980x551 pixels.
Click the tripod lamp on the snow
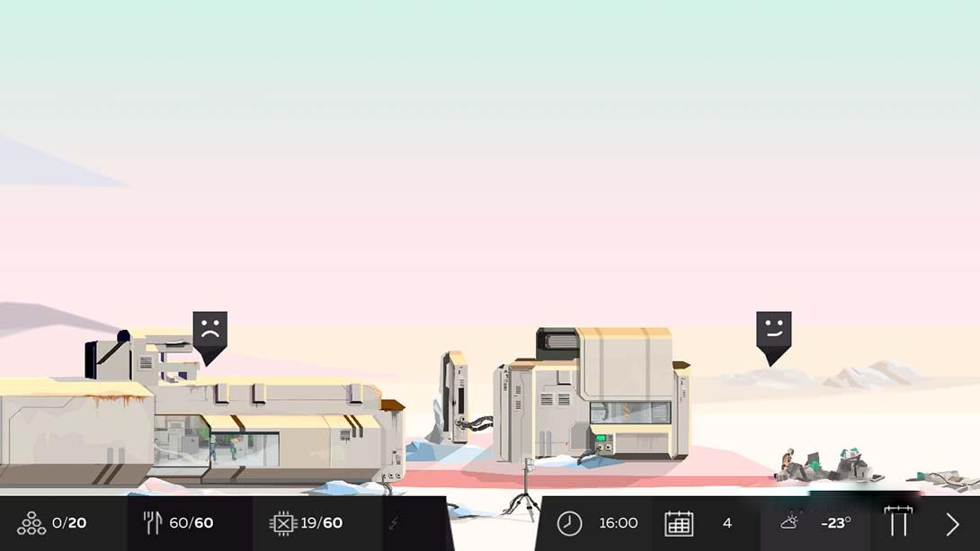527,488
